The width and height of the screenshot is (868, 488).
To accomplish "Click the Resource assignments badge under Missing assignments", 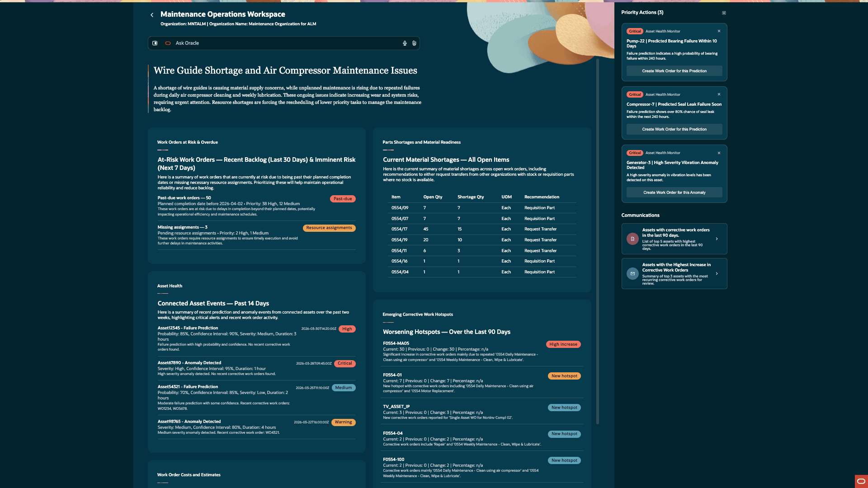I will point(329,228).
